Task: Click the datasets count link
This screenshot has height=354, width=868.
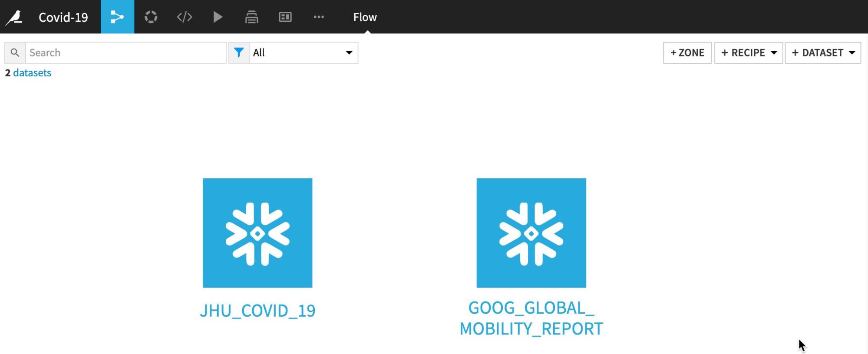Action: pyautogui.click(x=32, y=73)
